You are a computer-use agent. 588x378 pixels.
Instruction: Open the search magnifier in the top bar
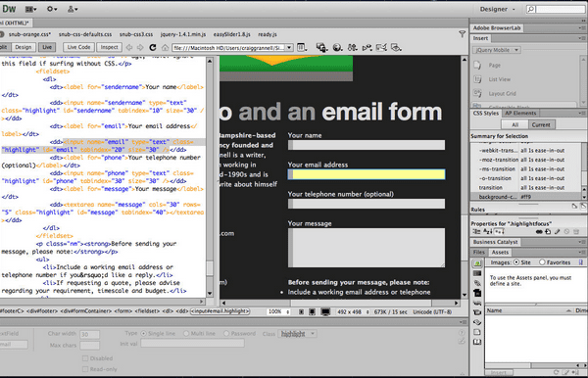[530, 9]
